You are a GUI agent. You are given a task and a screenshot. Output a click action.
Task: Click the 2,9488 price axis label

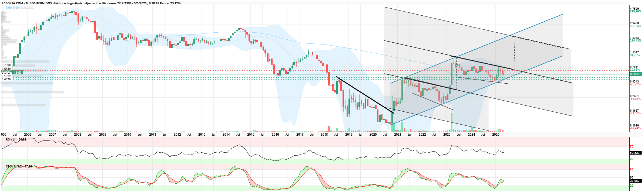coord(635,23)
